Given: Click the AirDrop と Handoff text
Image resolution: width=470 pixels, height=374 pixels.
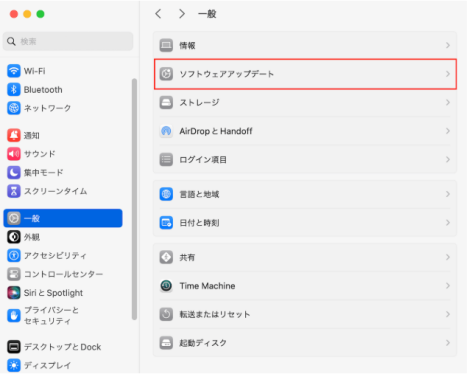Looking at the screenshot, I should (216, 131).
